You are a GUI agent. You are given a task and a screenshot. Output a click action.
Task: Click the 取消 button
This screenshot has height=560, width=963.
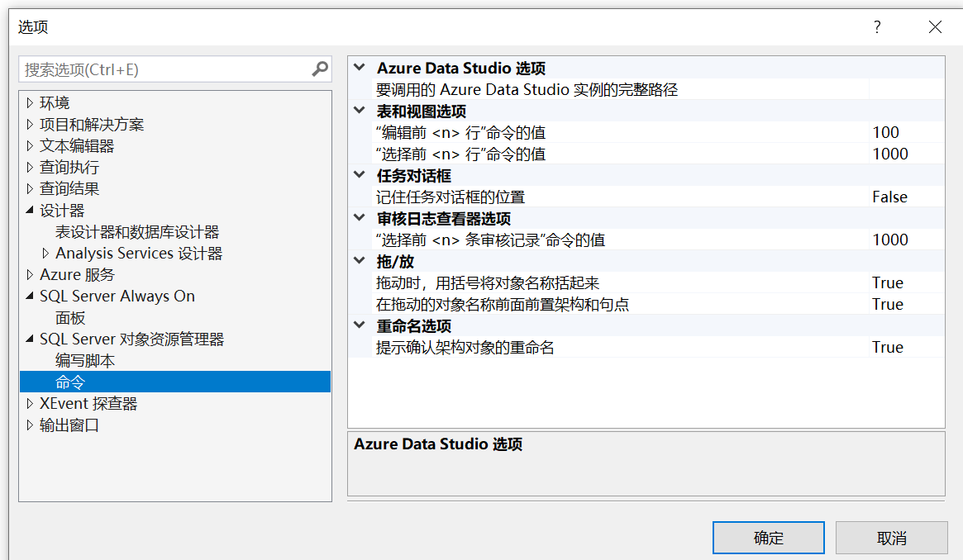coord(891,538)
